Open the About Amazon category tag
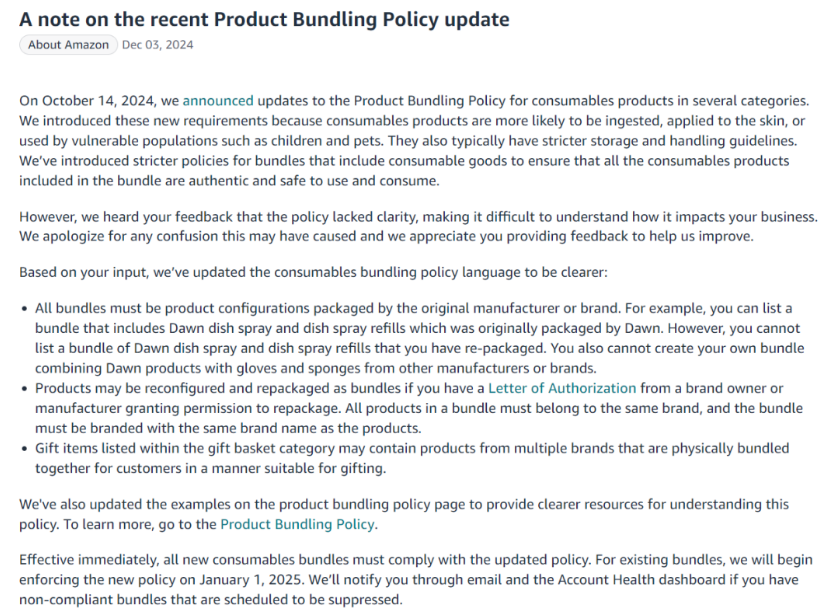 68,45
